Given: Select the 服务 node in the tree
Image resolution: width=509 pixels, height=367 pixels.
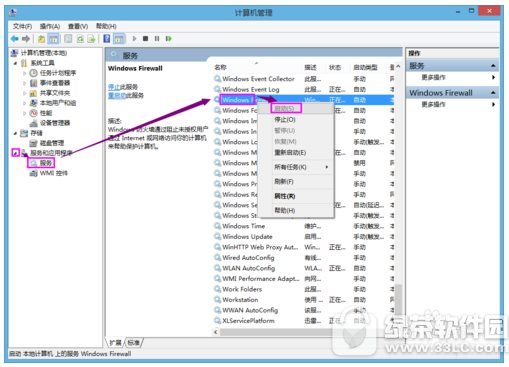Looking at the screenshot, I should [x=46, y=163].
